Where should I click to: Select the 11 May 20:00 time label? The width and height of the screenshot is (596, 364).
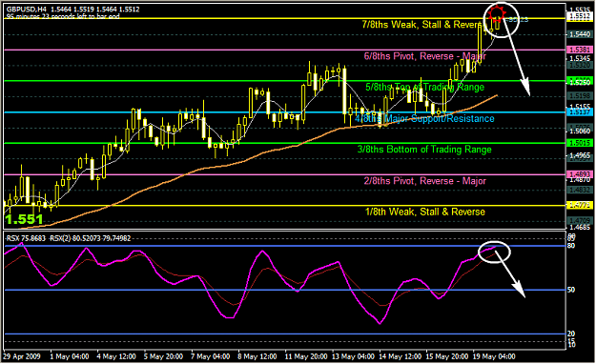point(306,356)
